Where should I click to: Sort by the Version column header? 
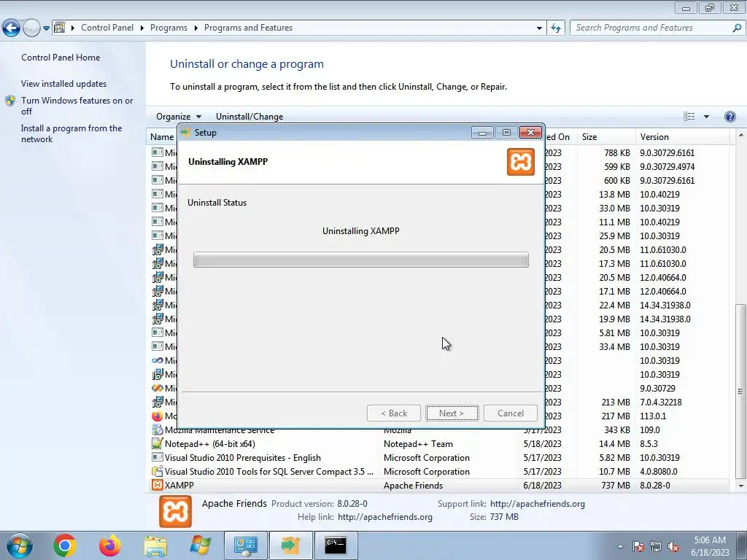coord(682,137)
